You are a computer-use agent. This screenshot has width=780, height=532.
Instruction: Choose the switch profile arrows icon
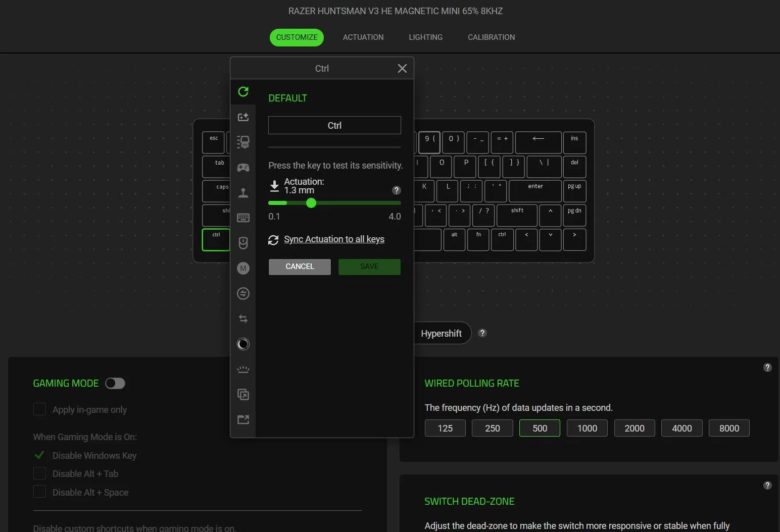(243, 318)
